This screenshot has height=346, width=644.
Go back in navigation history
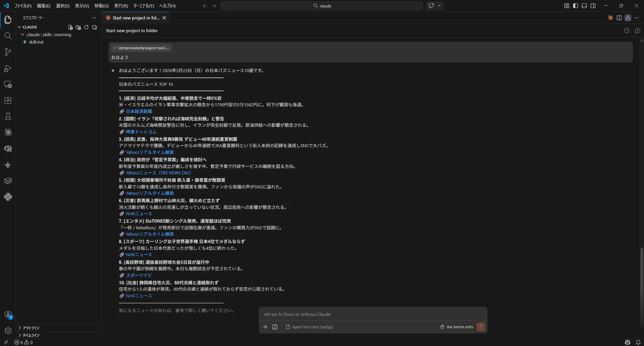(x=205, y=6)
